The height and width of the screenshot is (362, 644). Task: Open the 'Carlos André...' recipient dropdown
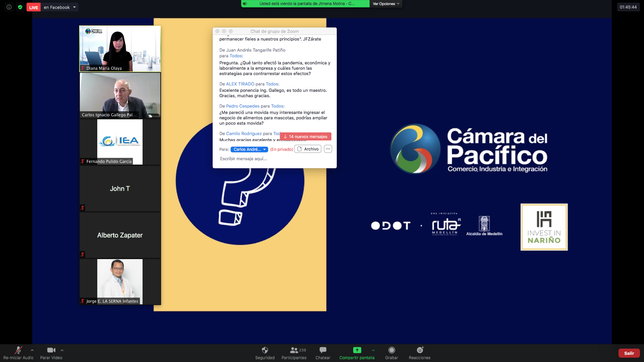249,149
